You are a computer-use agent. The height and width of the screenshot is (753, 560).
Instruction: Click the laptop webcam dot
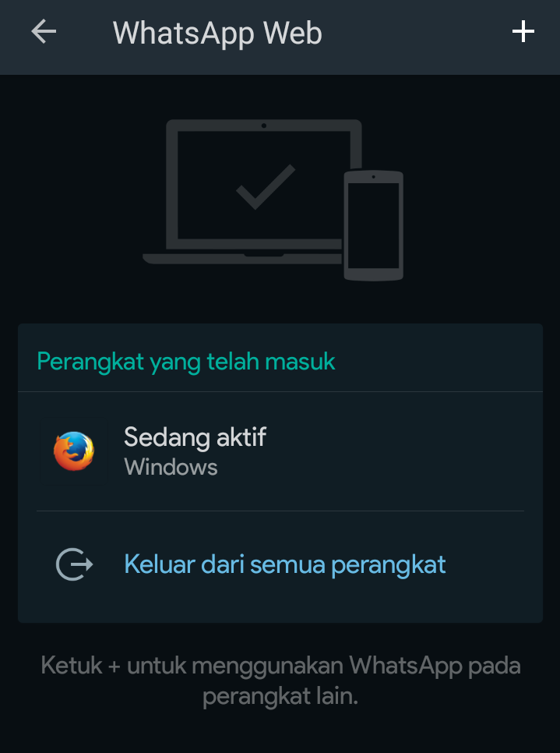[x=264, y=125]
